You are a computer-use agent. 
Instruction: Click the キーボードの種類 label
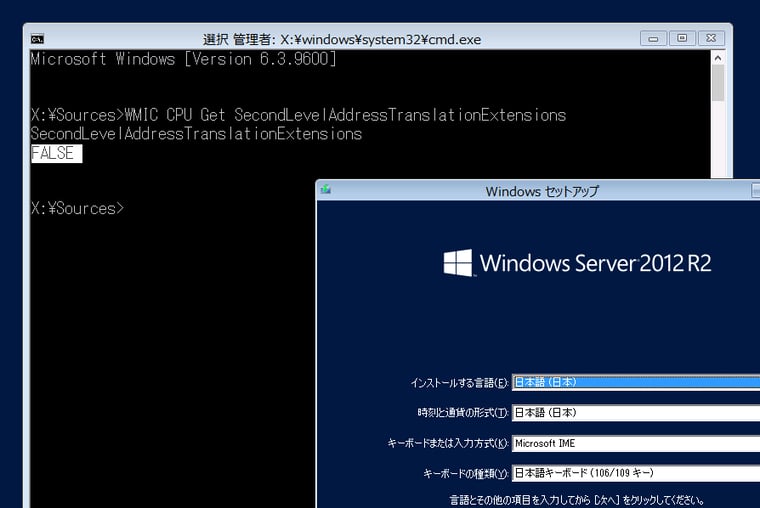466,474
